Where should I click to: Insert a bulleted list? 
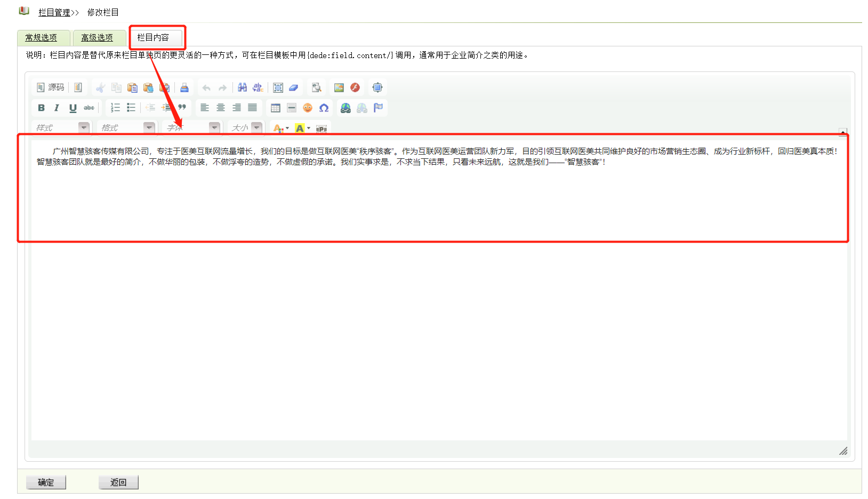tap(131, 108)
